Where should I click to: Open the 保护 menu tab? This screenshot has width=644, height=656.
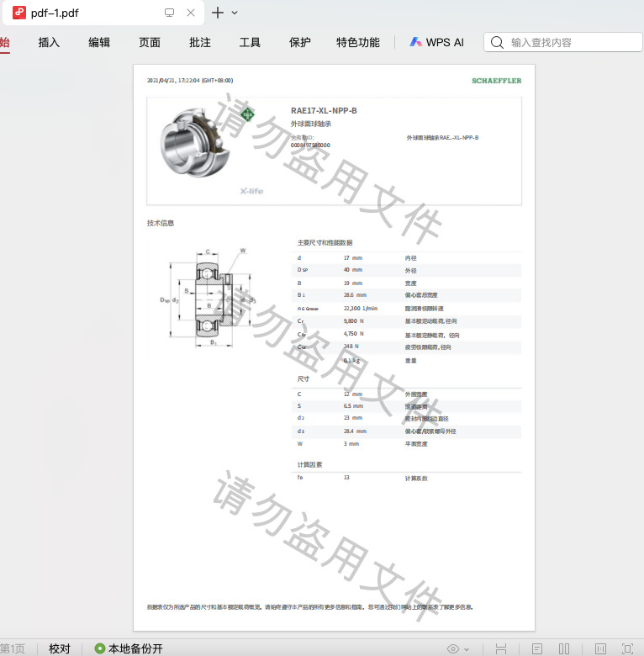pyautogui.click(x=300, y=42)
